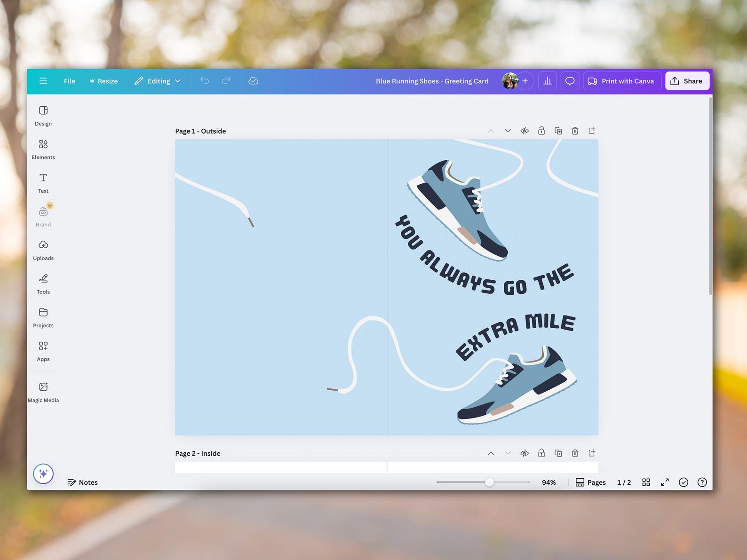747x560 pixels.
Task: Open the Text panel
Action: [x=43, y=183]
